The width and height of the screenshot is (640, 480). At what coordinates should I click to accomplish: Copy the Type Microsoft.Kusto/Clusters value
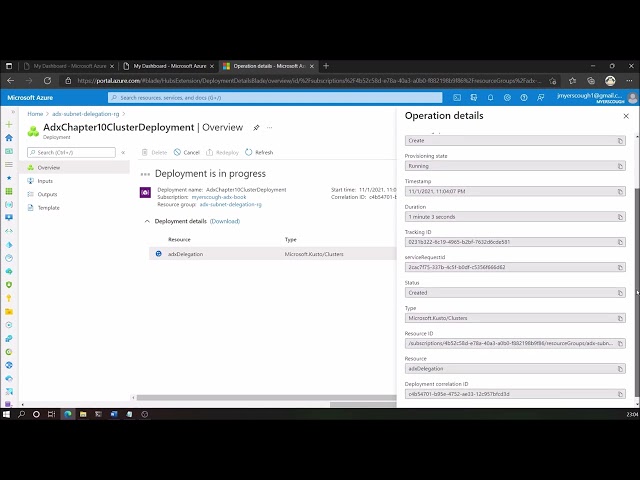click(620, 318)
